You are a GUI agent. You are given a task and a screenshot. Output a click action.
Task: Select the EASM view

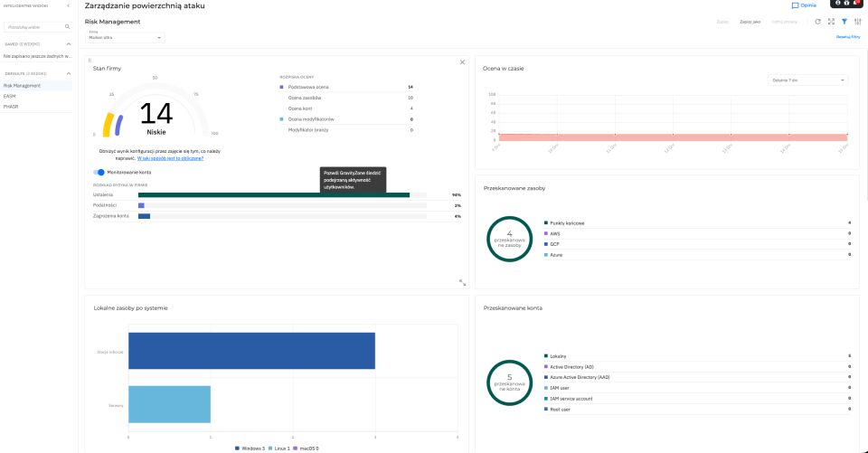pyautogui.click(x=10, y=96)
